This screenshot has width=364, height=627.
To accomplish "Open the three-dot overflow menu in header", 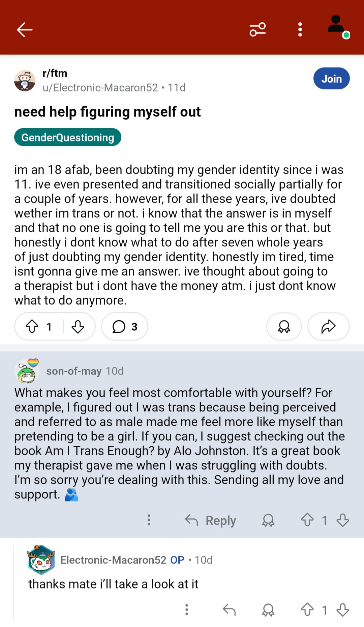I will pyautogui.click(x=300, y=30).
